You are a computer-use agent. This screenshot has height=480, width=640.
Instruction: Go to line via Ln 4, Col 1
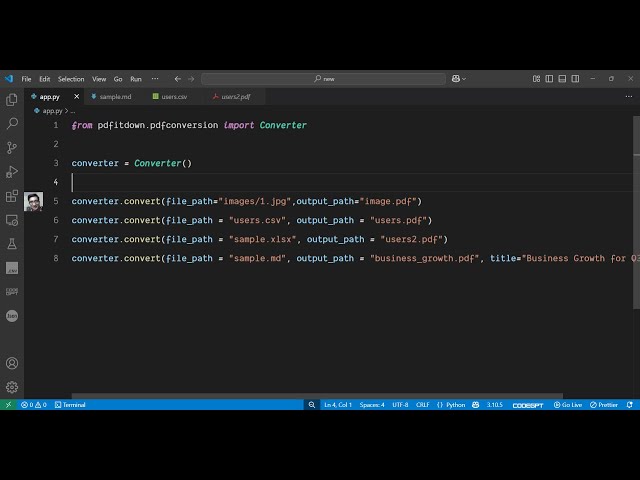338,404
